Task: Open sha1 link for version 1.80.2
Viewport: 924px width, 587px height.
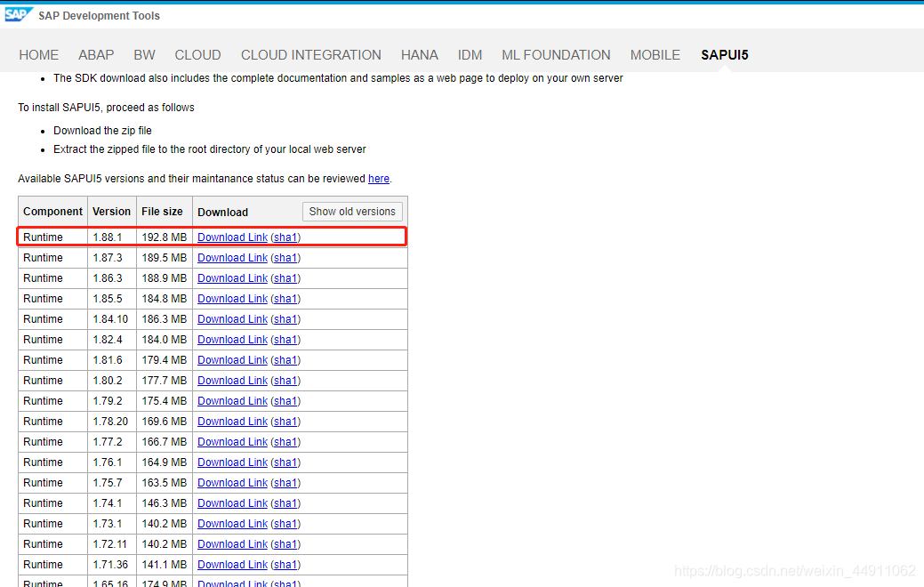Action: pyautogui.click(x=285, y=381)
